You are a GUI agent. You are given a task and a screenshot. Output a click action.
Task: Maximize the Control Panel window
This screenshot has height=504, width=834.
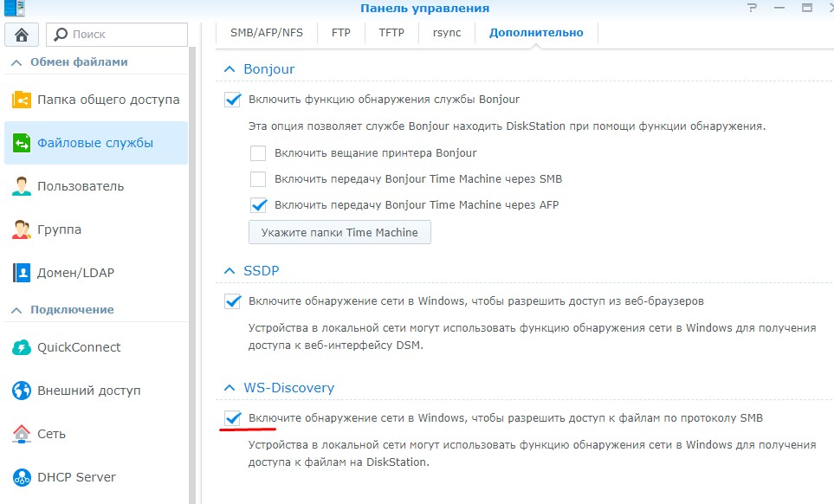click(807, 8)
